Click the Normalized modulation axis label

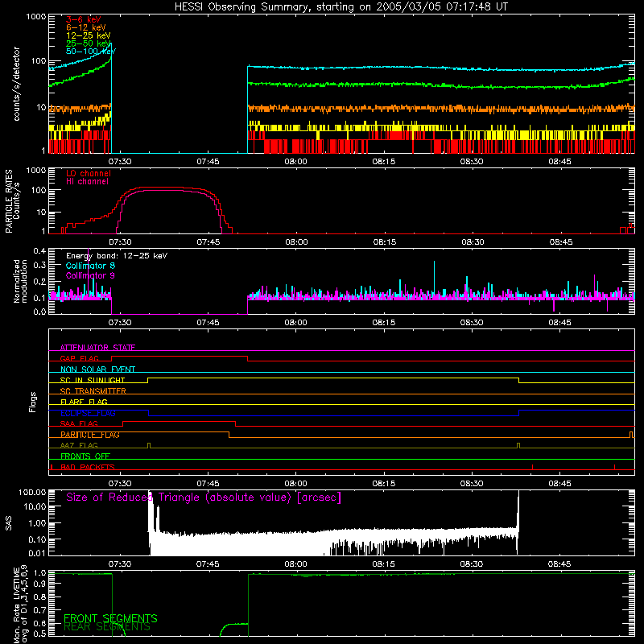(21, 281)
